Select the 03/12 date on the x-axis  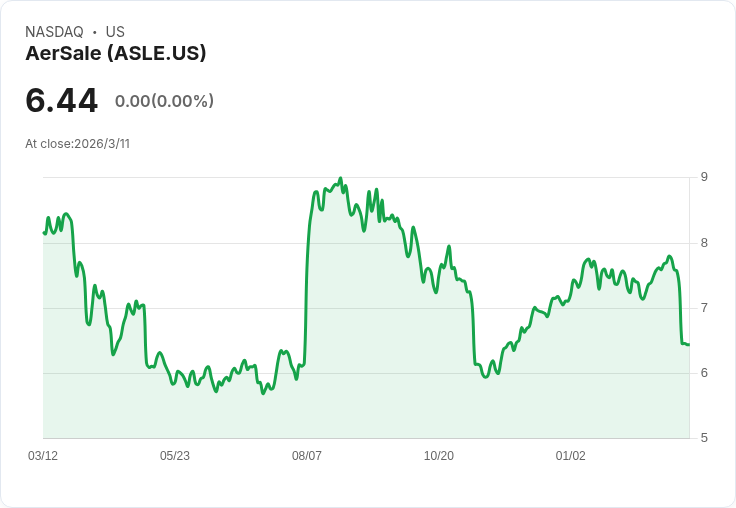[43, 456]
